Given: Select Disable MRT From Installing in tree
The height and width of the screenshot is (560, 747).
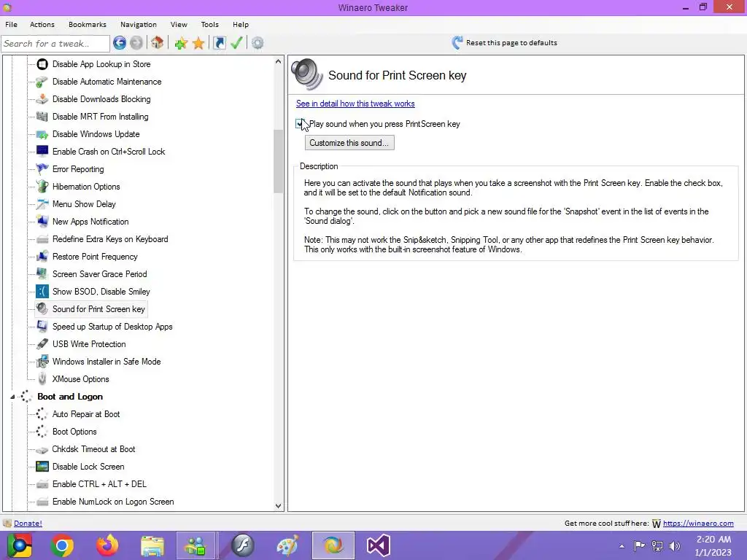Looking at the screenshot, I should click(x=100, y=117).
